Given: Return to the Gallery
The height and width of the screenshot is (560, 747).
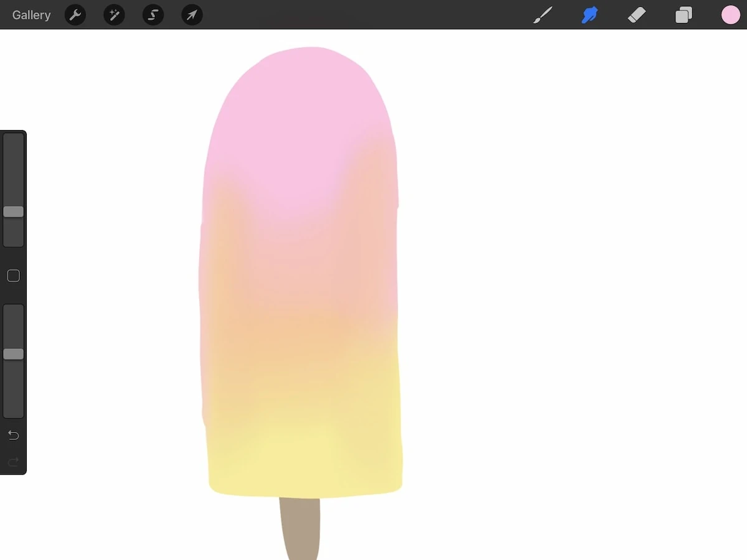Looking at the screenshot, I should (31, 15).
